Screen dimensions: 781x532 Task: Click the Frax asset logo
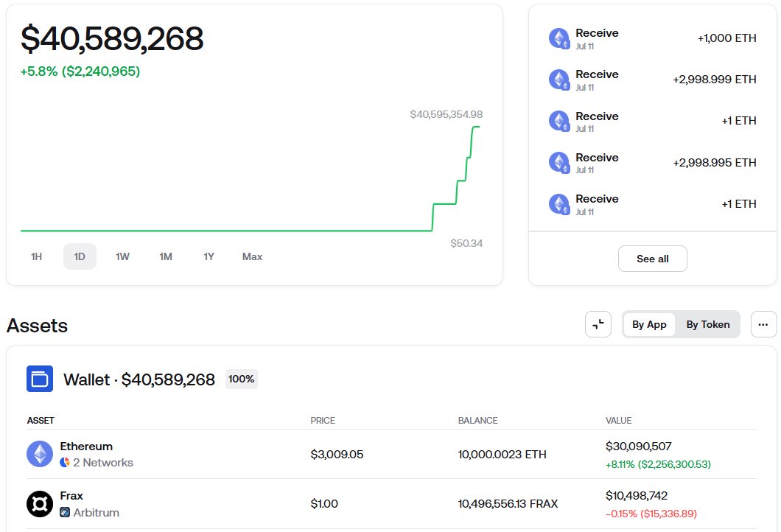(40, 503)
